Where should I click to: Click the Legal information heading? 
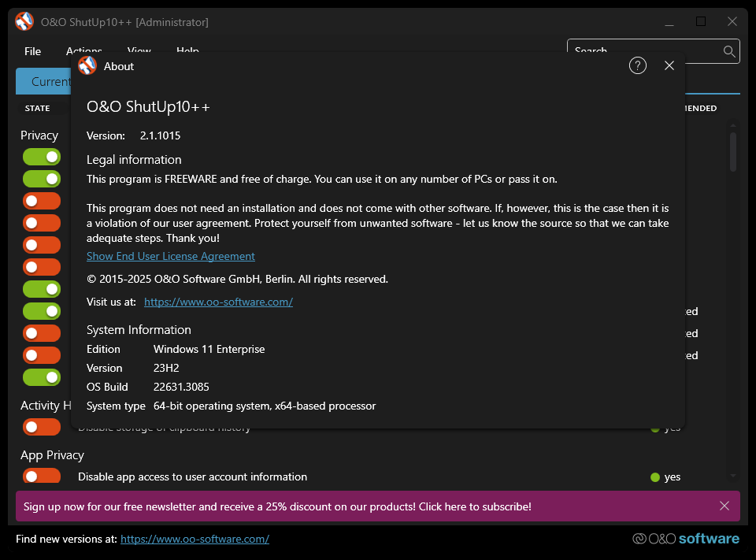click(134, 160)
